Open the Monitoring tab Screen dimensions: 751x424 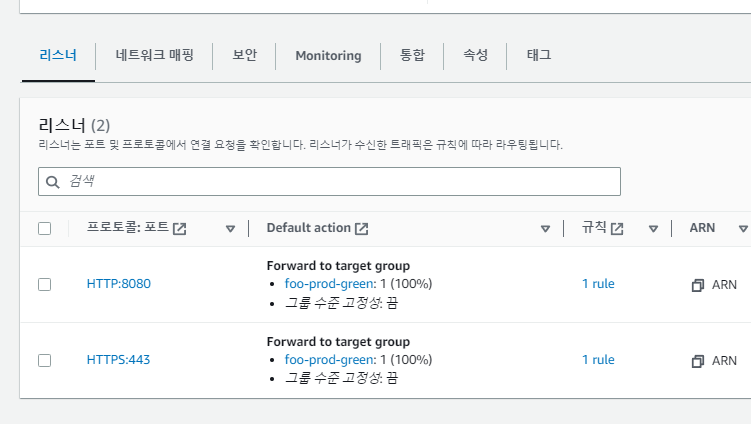(328, 56)
